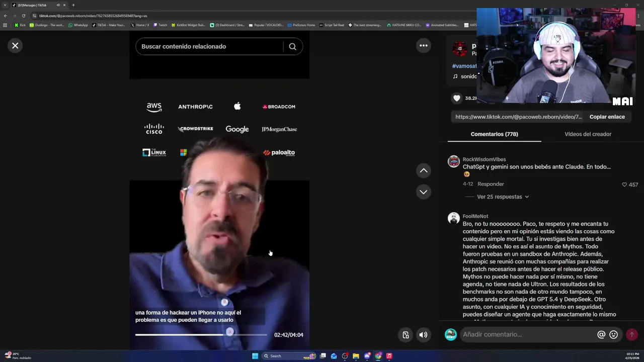Viewport: 644px width, 362px height.
Task: Open the 'Script Tail Beat' bookmark
Action: click(332, 25)
